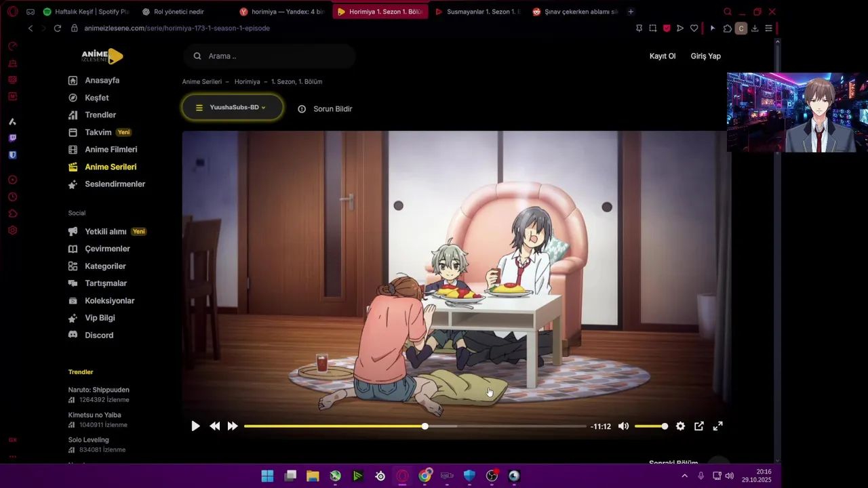The height and width of the screenshot is (488, 868).
Task: Open Çevirmenler in the sidebar
Action: click(107, 249)
